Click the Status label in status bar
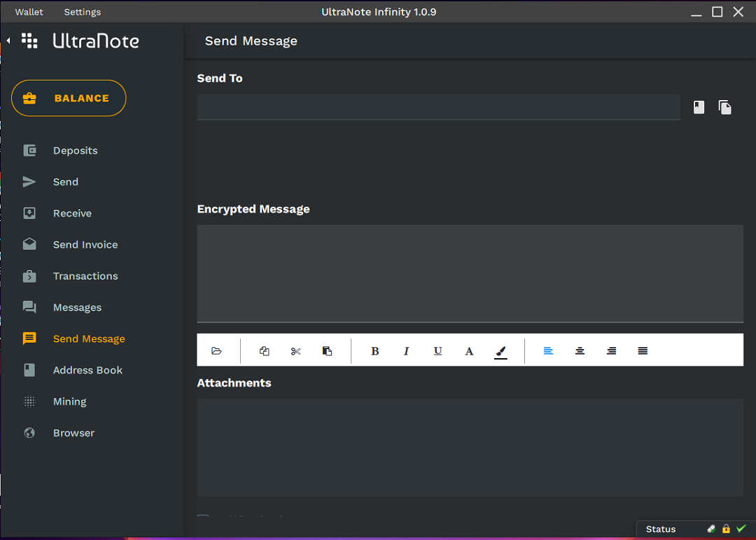Image resolution: width=756 pixels, height=540 pixels. (661, 529)
